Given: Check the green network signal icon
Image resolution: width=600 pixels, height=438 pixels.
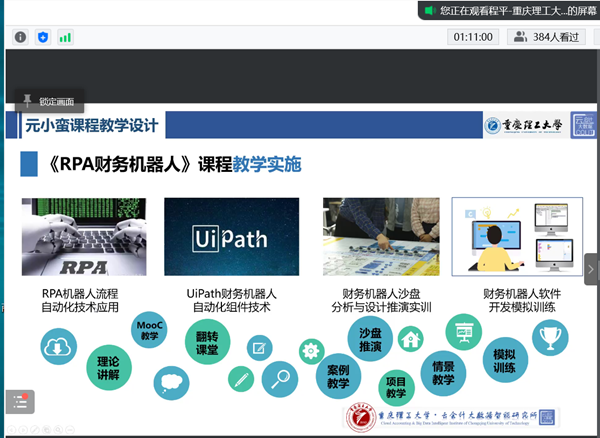Looking at the screenshot, I should (65, 37).
